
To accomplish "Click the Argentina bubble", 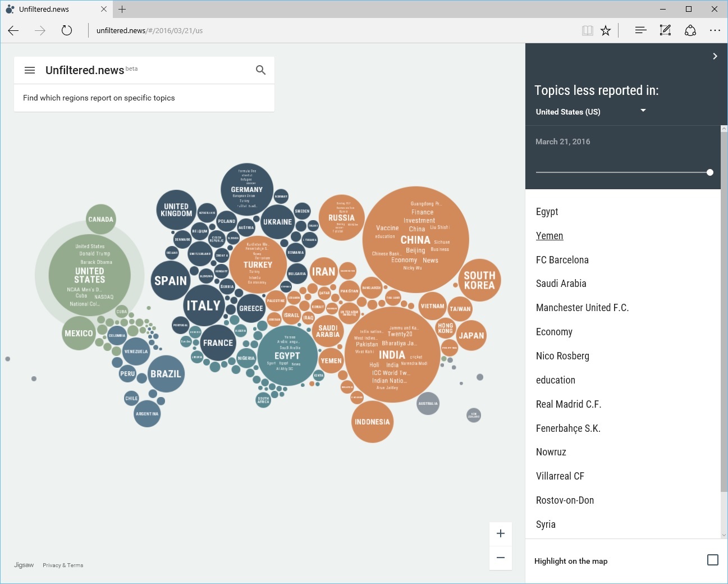I will pos(147,414).
